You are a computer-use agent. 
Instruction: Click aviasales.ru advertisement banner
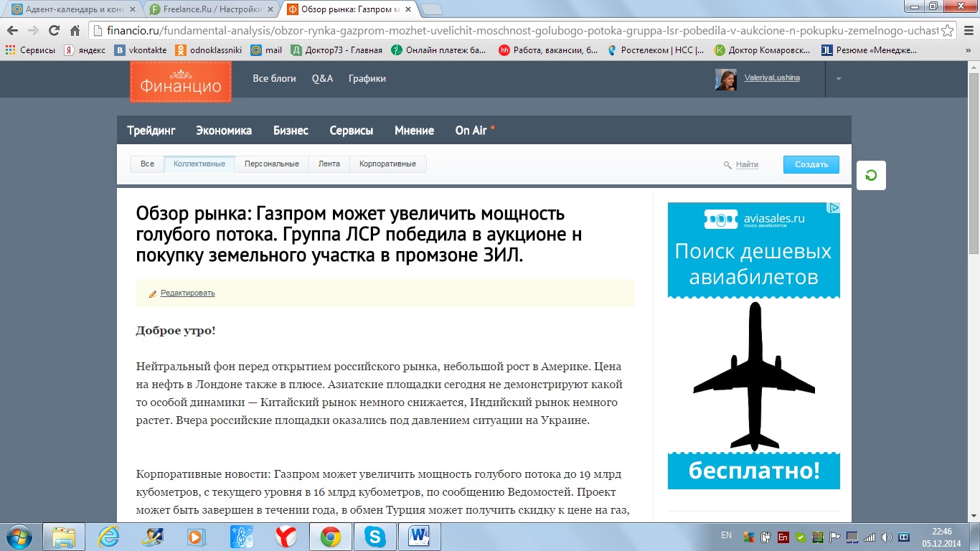point(754,346)
